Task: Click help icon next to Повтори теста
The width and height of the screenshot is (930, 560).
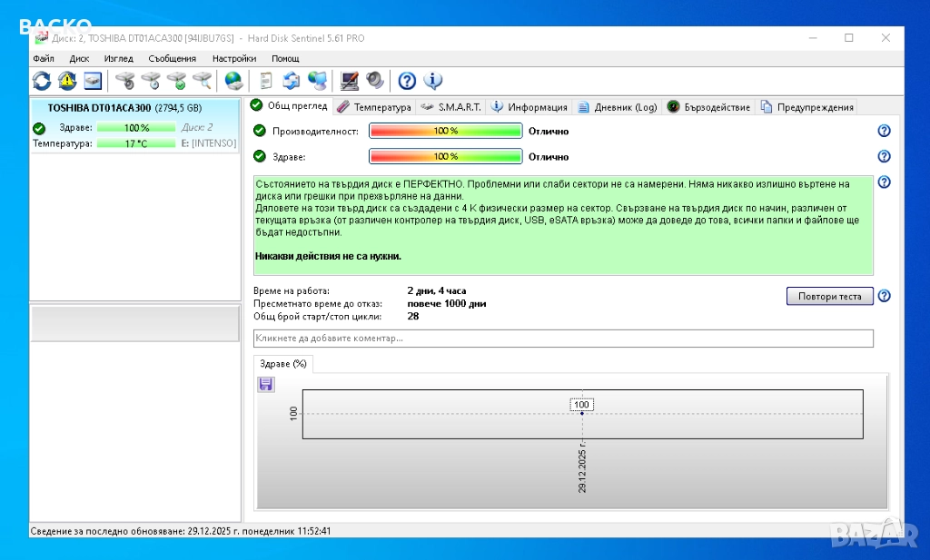Action: point(884,296)
